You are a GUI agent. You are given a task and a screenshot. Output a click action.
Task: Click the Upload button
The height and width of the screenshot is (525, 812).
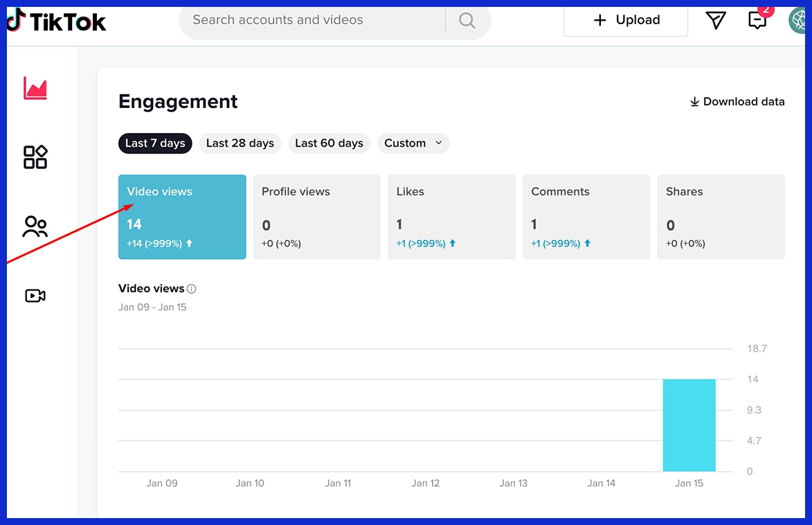(x=625, y=20)
